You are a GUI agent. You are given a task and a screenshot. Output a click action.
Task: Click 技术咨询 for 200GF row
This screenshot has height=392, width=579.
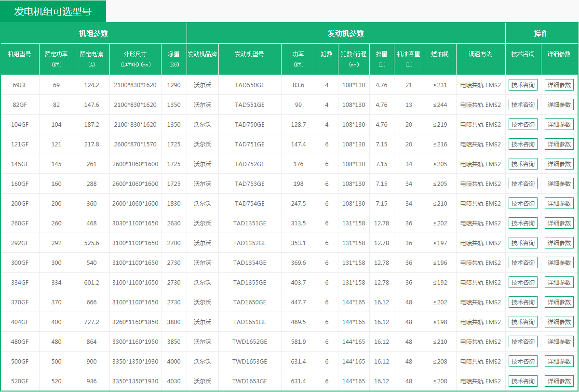pyautogui.click(x=523, y=204)
